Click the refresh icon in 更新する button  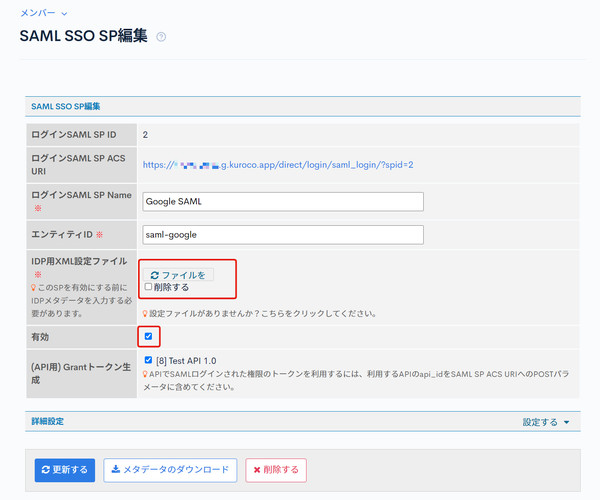(46, 470)
